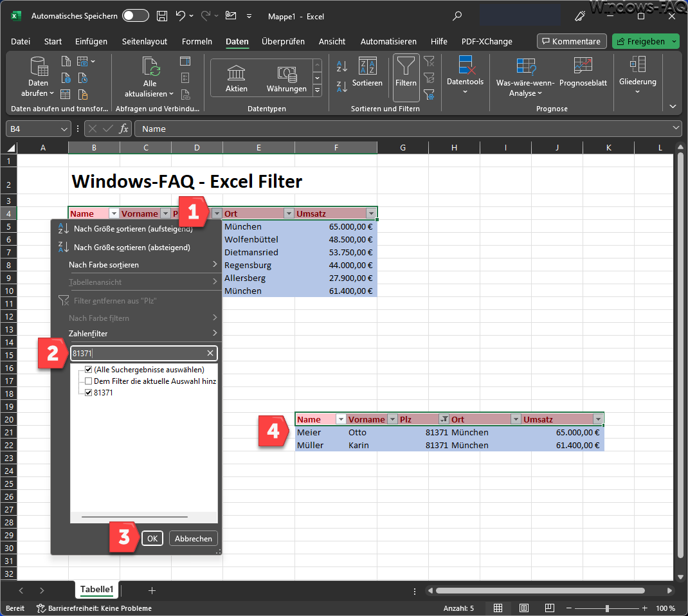Switch to the Start tab
The width and height of the screenshot is (688, 616).
pyautogui.click(x=53, y=41)
